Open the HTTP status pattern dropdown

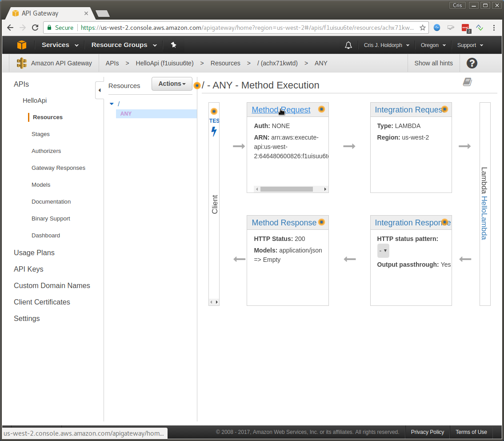(383, 251)
